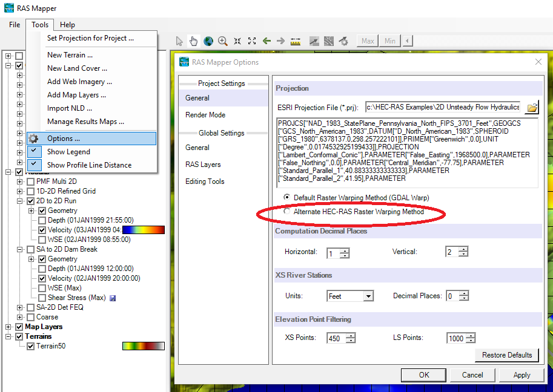This screenshot has height=392, width=553.
Task: Toggle Show Profile Line Distance option
Action: (x=33, y=165)
